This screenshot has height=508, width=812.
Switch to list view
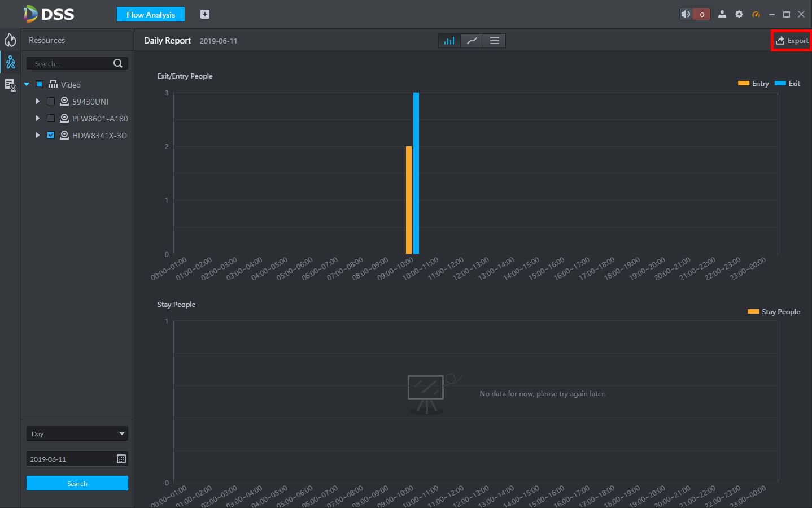click(495, 41)
